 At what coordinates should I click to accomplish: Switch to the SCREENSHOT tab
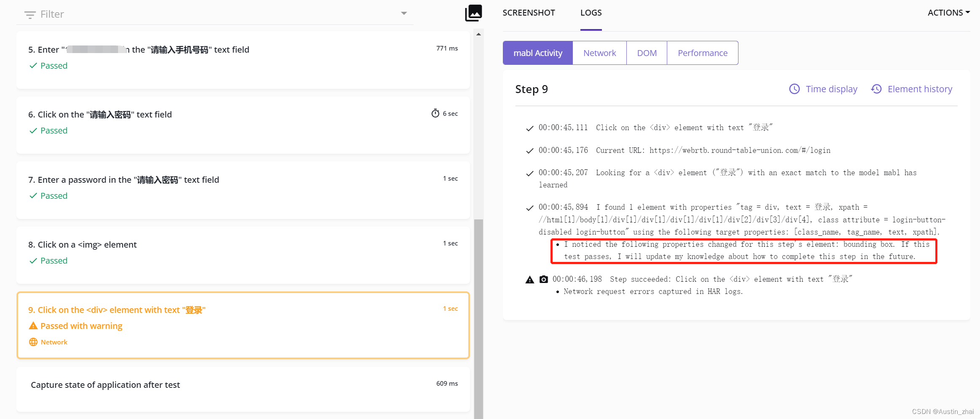pyautogui.click(x=529, y=13)
